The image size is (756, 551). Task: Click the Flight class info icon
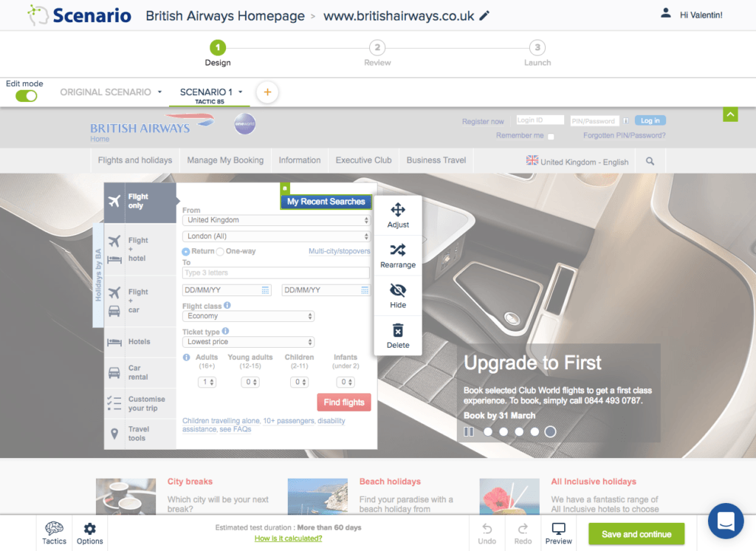(227, 306)
